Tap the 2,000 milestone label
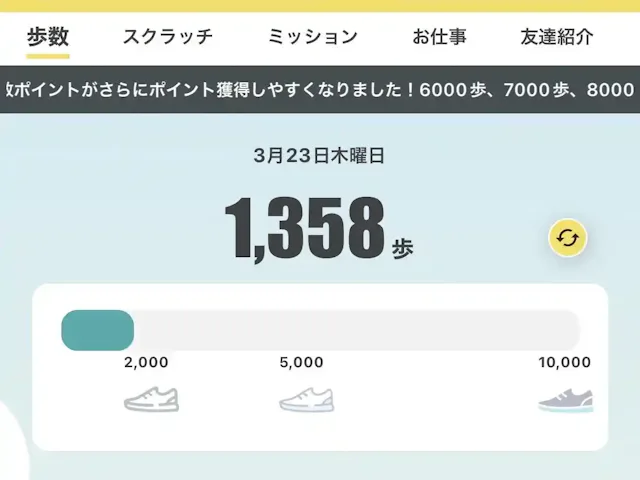This screenshot has height=480, width=640. (x=146, y=363)
